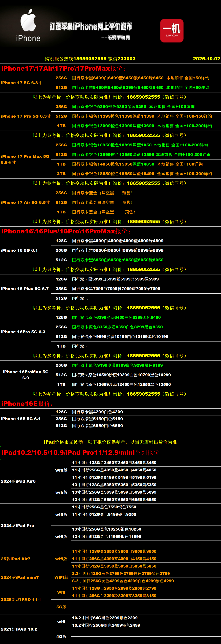The width and height of the screenshot is (221, 644).
Task: Select the 2024款iPad Pro model label
Action: pyautogui.click(x=17, y=526)
